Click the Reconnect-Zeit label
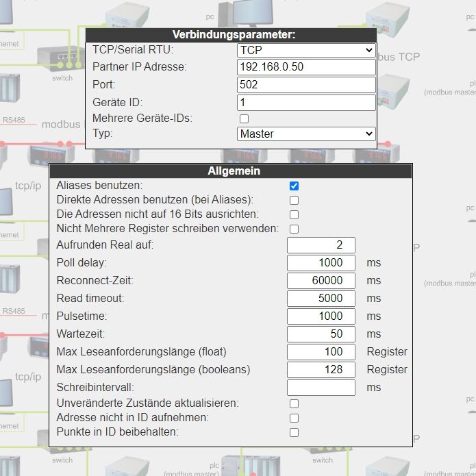Image resolution: width=476 pixels, height=476 pixels. [x=95, y=280]
